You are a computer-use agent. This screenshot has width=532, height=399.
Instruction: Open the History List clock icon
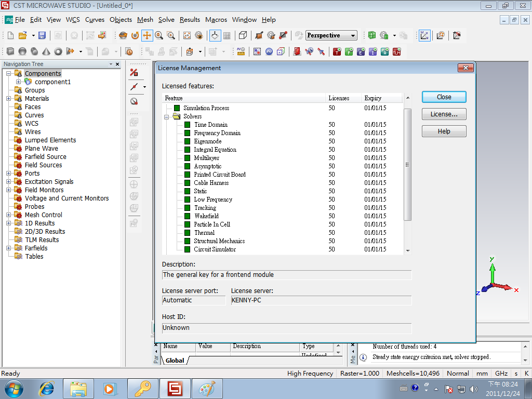coord(129,51)
